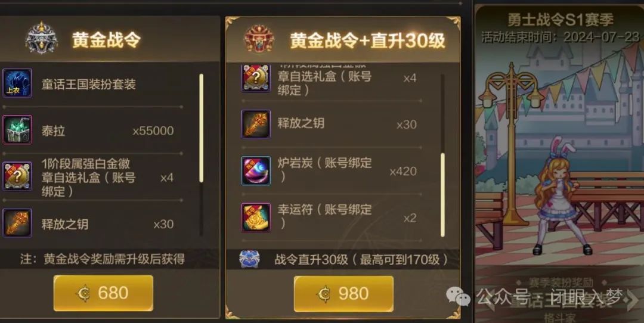644x323 pixels.
Task: Buy 黄金战令 with the 680 button
Action: click(103, 293)
